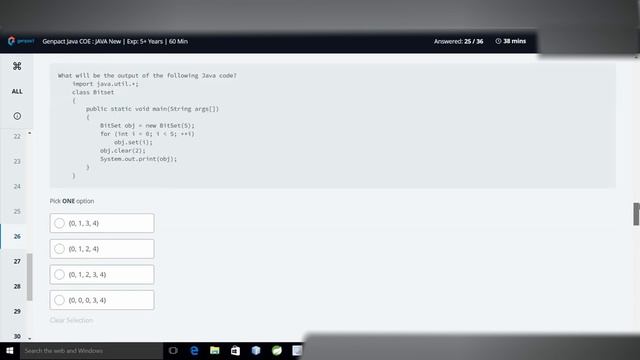Screen dimensions: 640x360
Task: Click the Java code question block
Action: [333, 125]
